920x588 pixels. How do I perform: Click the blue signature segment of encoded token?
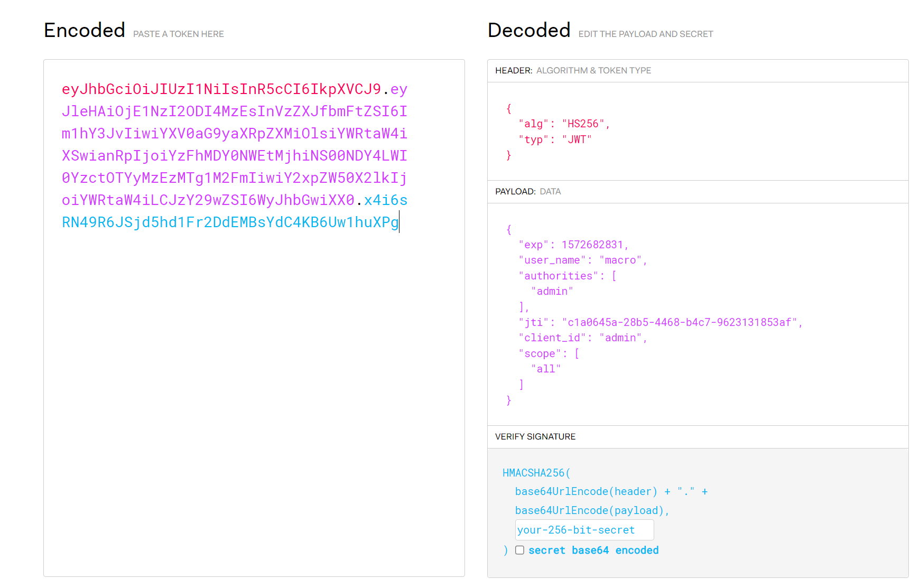(230, 222)
